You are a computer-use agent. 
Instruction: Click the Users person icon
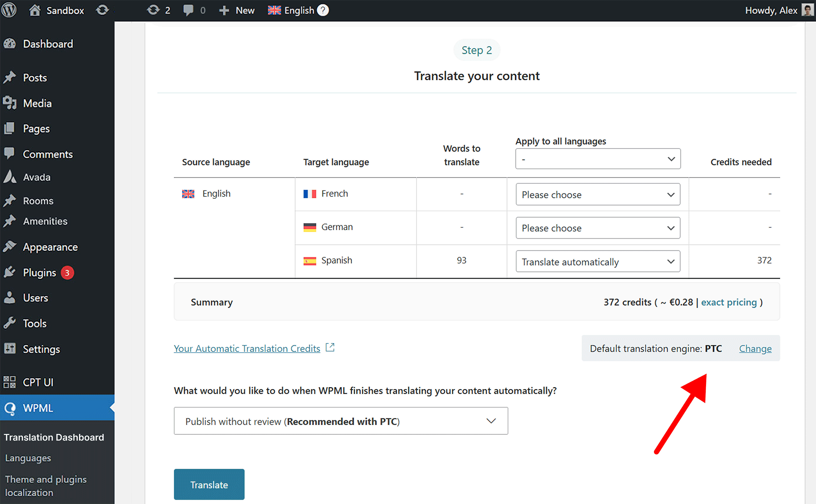pyautogui.click(x=10, y=298)
